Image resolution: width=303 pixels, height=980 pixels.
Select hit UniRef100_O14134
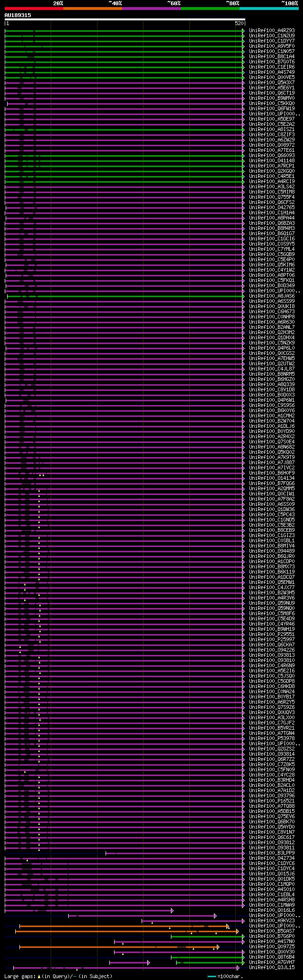pyautogui.click(x=272, y=478)
